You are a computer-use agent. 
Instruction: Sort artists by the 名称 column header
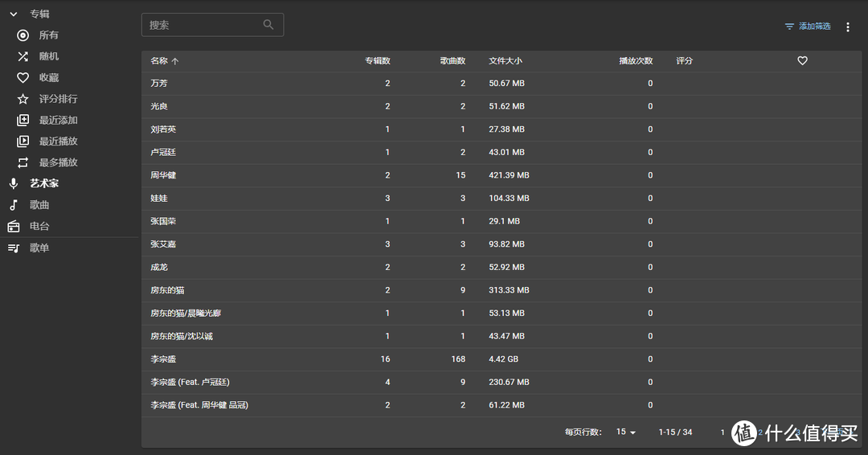(x=159, y=61)
